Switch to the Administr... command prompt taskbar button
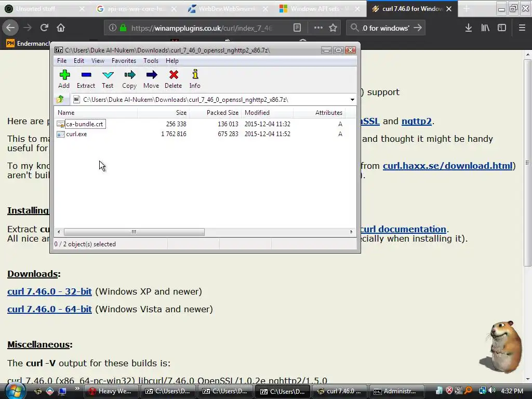This screenshot has height=399, width=532. 397,391
